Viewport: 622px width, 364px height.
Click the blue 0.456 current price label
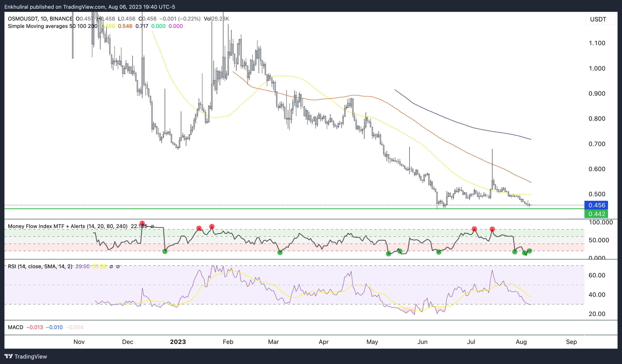tap(596, 205)
